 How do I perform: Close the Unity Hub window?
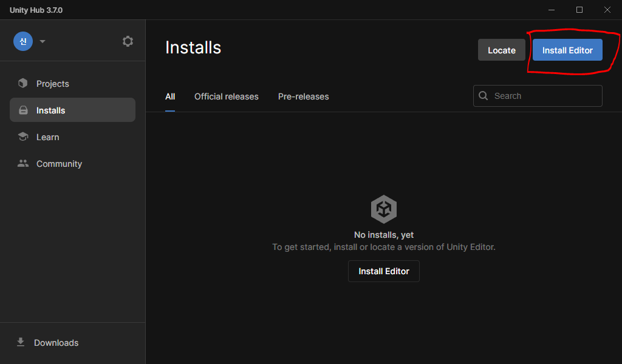(607, 10)
